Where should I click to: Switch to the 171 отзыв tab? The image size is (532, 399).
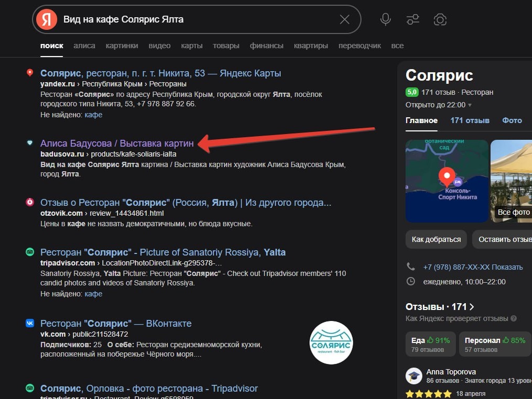click(x=470, y=120)
